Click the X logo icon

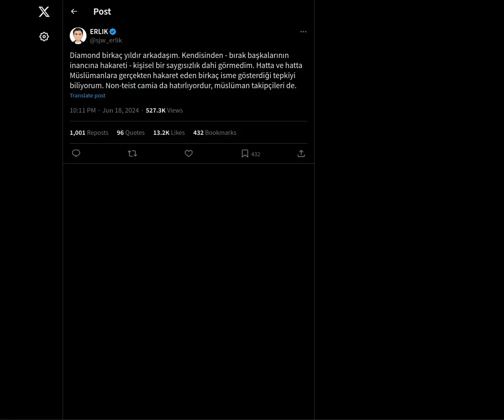pyautogui.click(x=44, y=12)
